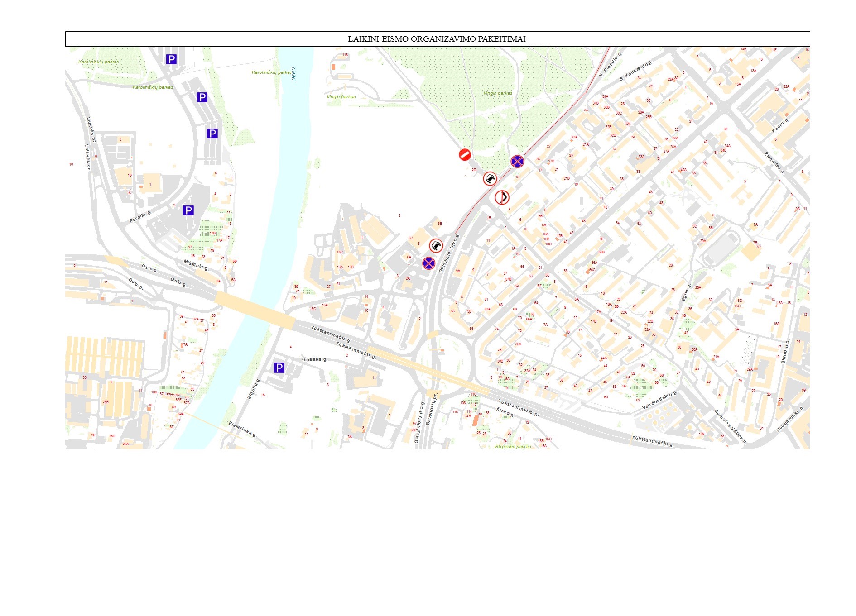
Task: Click the Žemaitės g. street label
Action: [x=774, y=162]
